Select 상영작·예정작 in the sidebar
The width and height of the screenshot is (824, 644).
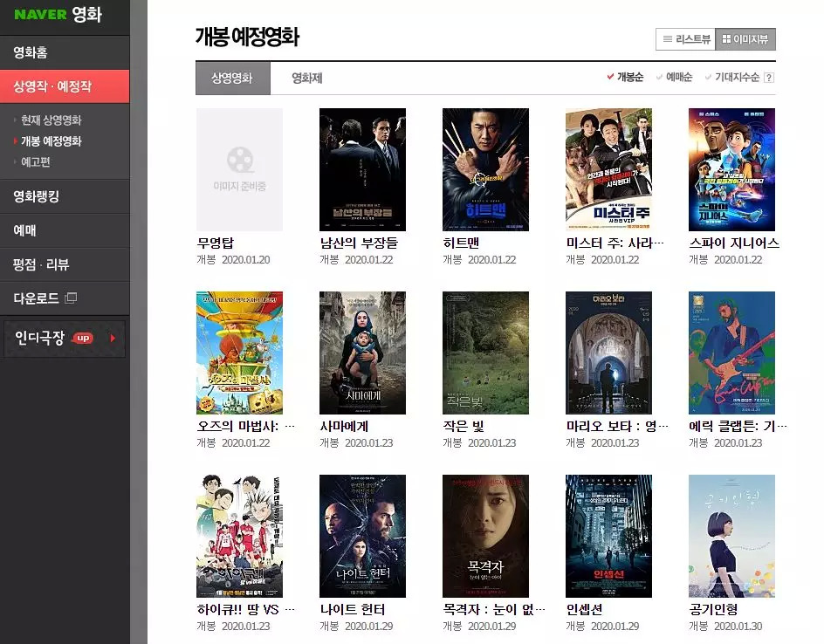click(65, 86)
